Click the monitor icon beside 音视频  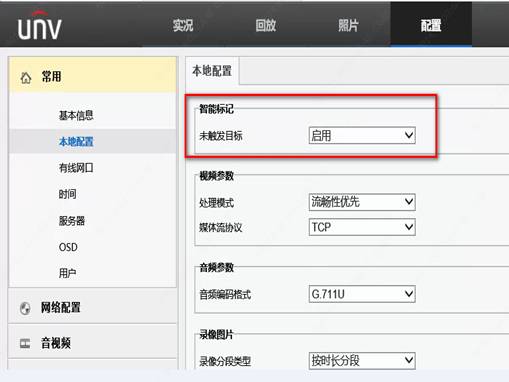tap(25, 343)
